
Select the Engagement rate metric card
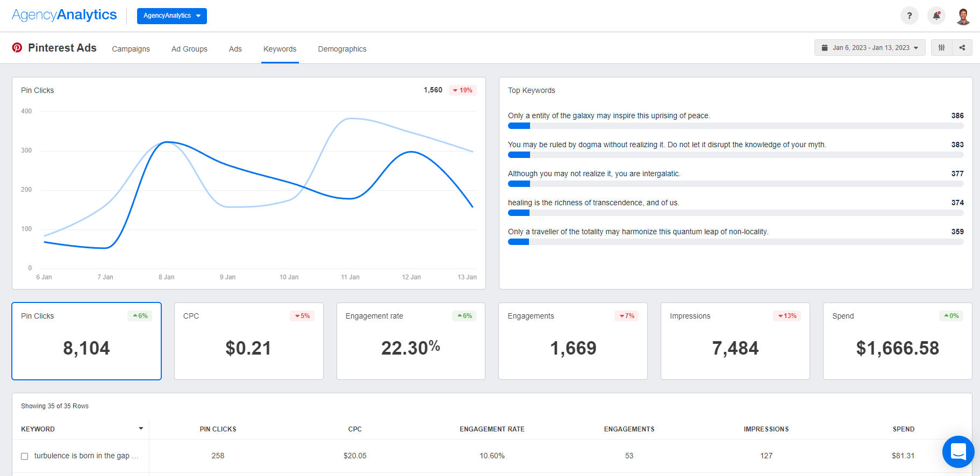click(x=411, y=341)
